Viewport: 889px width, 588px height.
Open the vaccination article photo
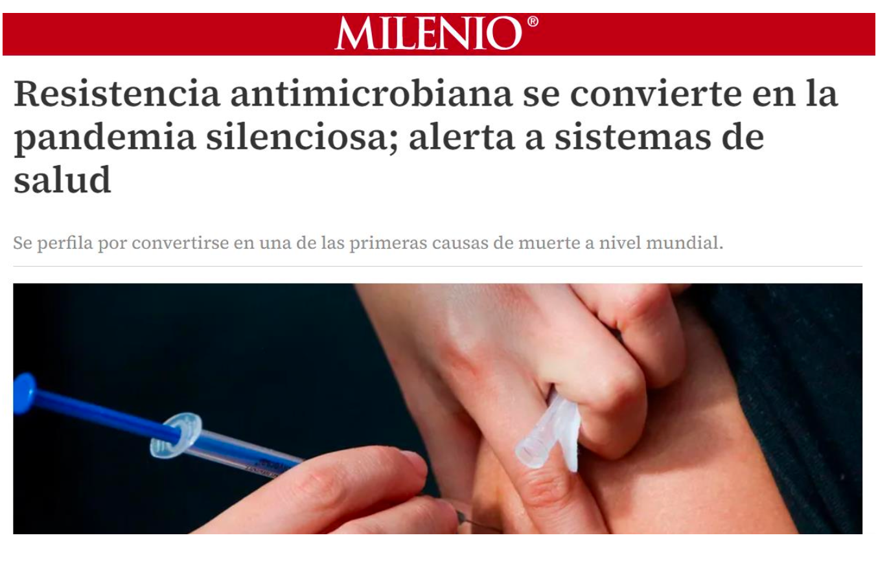(437, 409)
